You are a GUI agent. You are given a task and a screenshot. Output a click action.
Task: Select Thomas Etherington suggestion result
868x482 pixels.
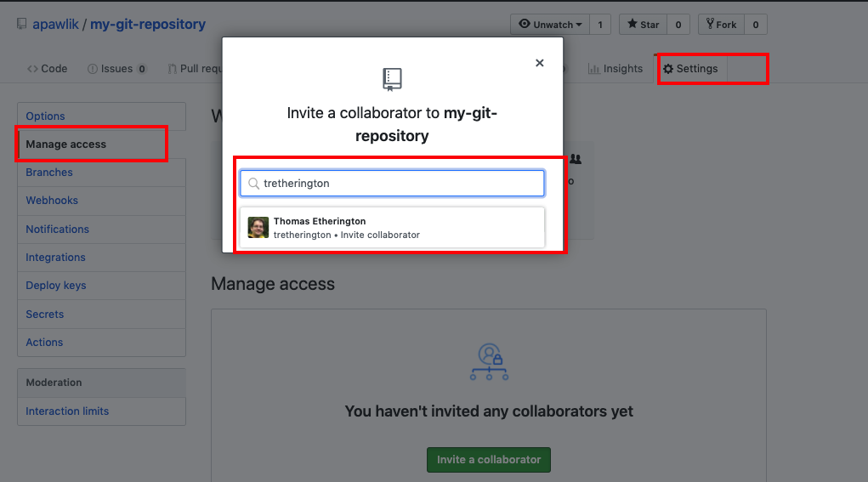(x=393, y=228)
